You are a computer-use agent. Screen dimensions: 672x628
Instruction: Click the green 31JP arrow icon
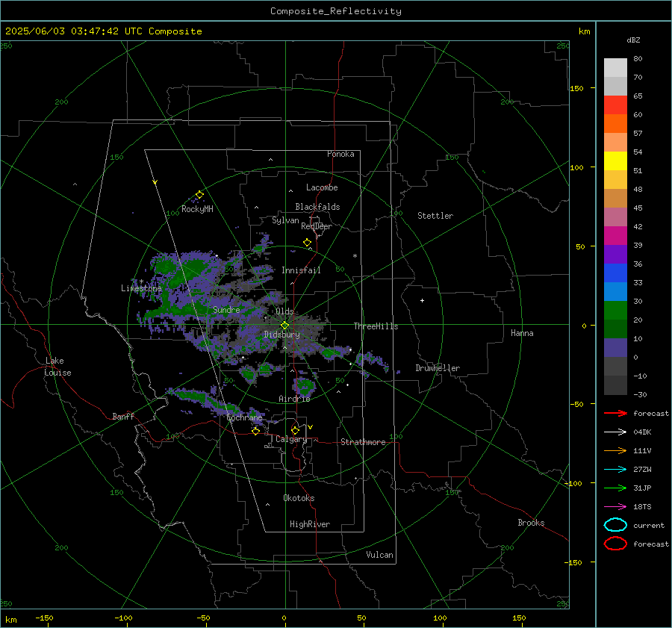pos(615,488)
